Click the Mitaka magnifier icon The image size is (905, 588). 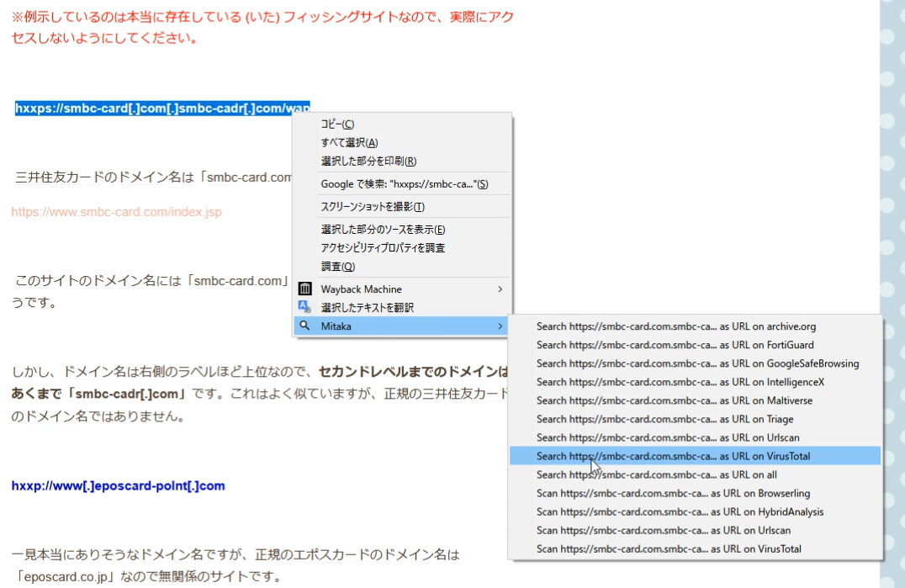click(x=304, y=326)
